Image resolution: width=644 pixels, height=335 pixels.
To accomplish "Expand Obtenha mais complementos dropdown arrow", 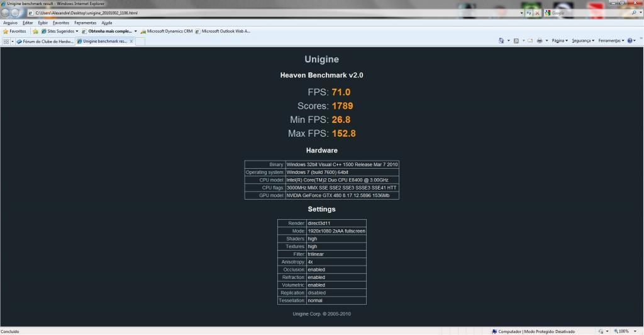I will pos(136,31).
